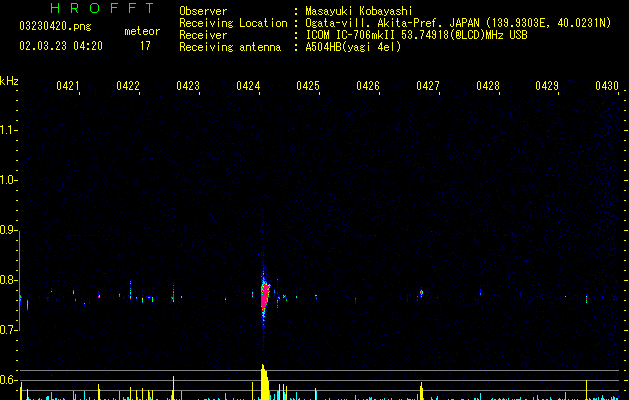Image resolution: width=629 pixels, height=400 pixels.
Task: Click time marker 0423
Action: (188, 86)
